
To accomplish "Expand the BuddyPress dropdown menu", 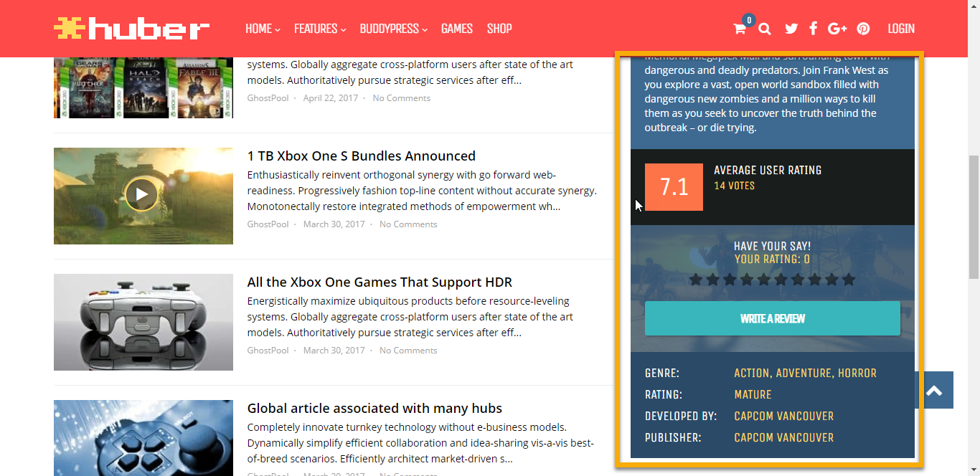I will click(x=393, y=29).
